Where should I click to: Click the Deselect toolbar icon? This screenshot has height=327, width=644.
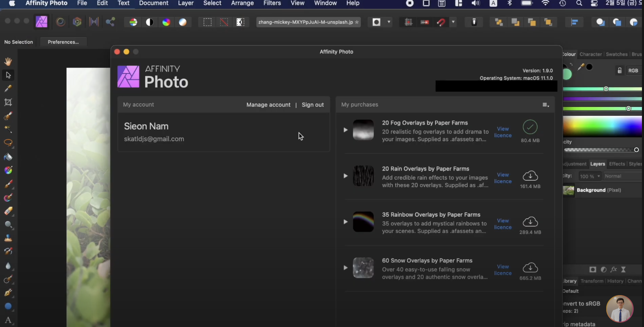click(x=224, y=22)
